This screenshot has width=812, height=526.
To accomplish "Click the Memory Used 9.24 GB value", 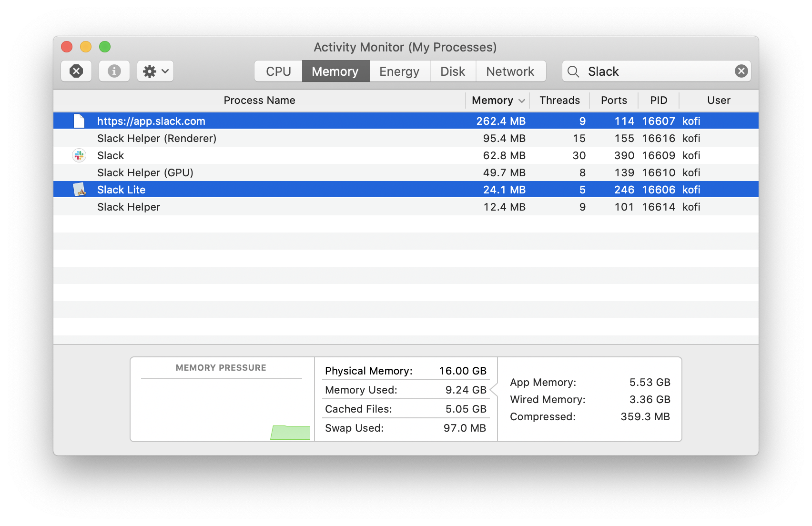I will click(466, 390).
